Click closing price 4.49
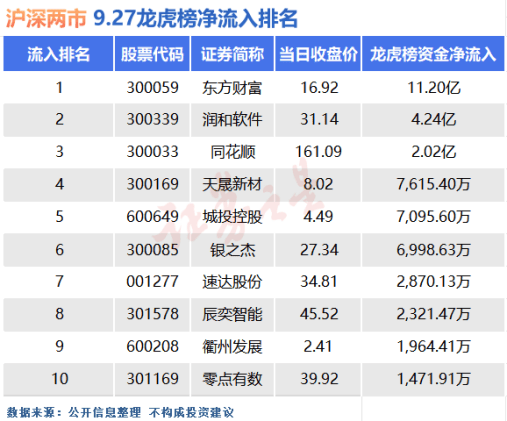Image resolution: width=507 pixels, height=421 pixels. coord(318,217)
